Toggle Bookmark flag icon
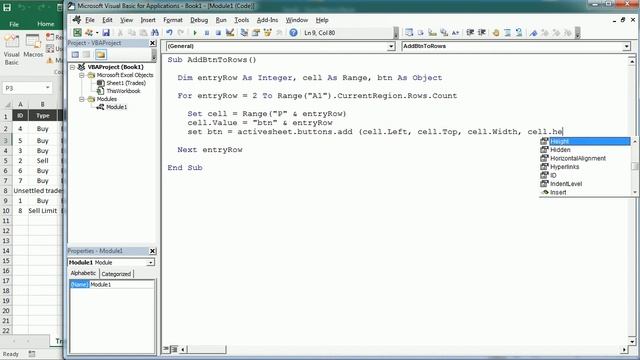Image resolution: width=640 pixels, height=360 pixels. tap(533, 33)
